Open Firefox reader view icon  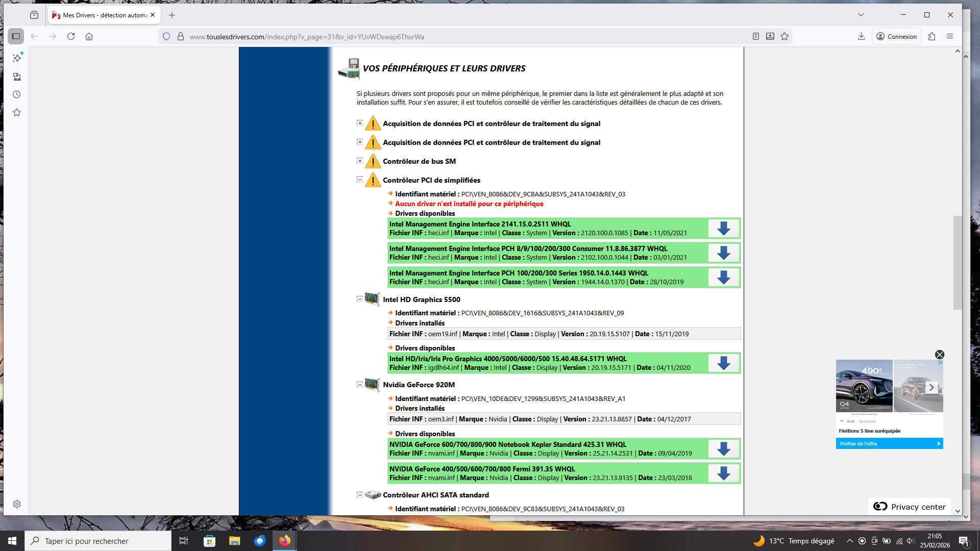[x=756, y=36]
